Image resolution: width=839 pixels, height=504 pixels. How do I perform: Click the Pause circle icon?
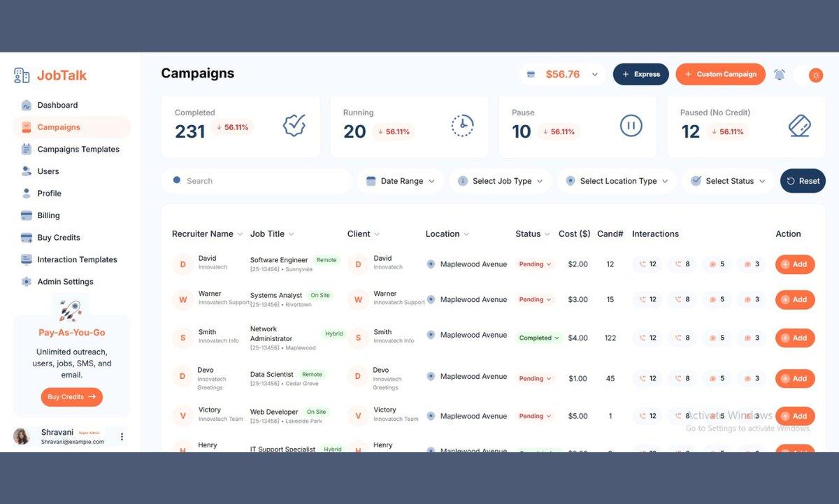631,126
